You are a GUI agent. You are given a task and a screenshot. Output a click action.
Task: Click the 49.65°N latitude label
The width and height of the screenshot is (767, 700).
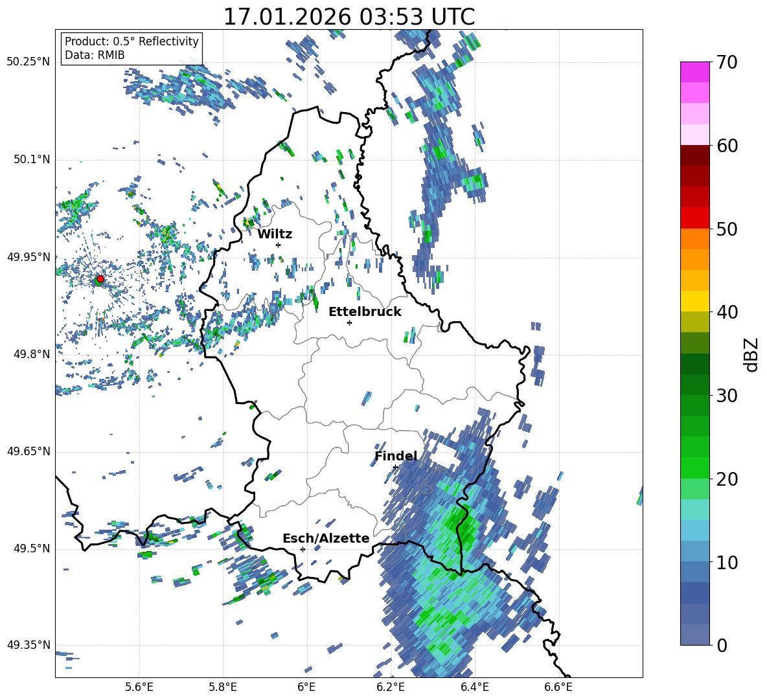(29, 451)
